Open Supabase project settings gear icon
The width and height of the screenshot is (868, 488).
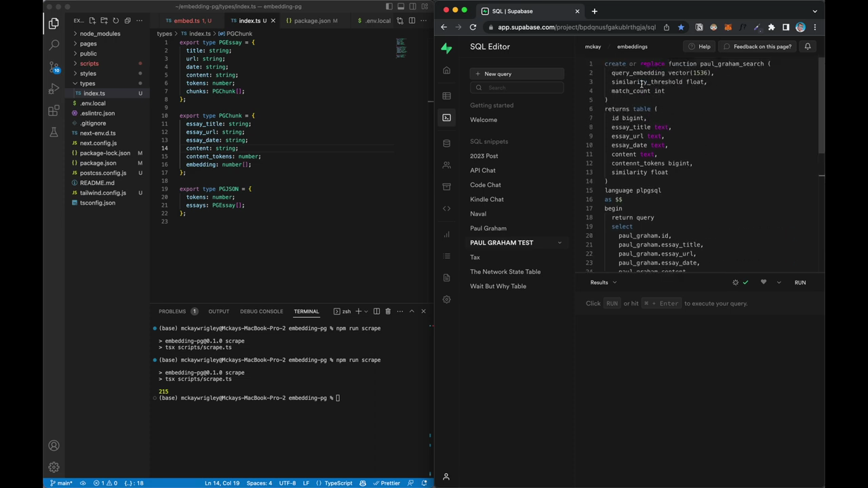pos(446,299)
